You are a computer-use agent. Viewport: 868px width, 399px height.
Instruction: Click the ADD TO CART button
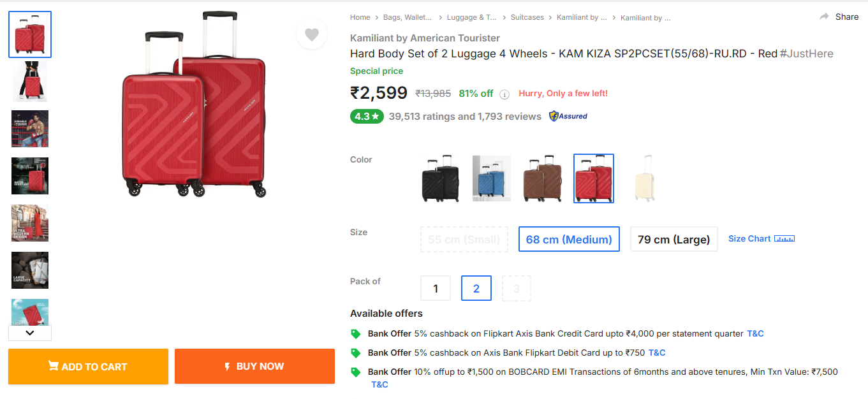coord(88,366)
